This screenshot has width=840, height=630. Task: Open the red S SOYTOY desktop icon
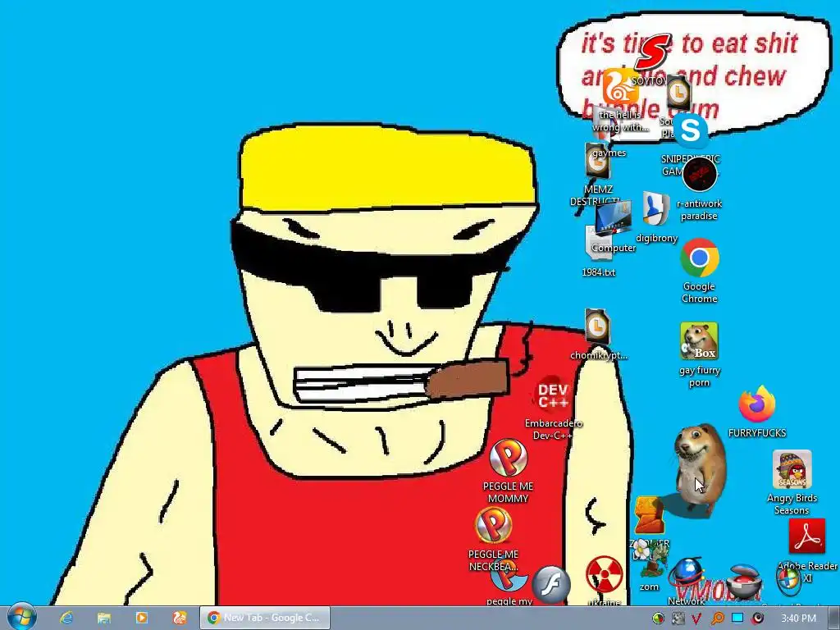pyautogui.click(x=651, y=52)
